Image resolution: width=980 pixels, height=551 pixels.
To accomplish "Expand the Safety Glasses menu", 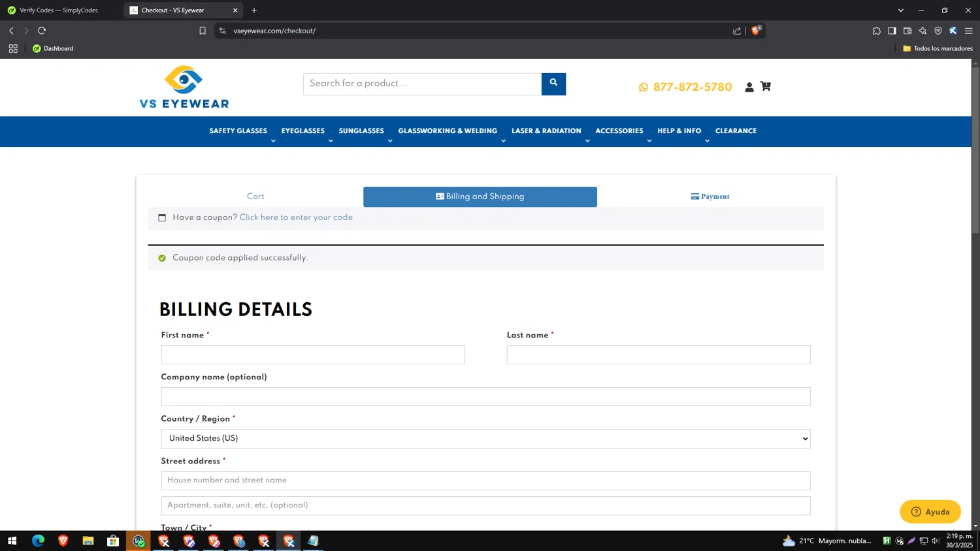I will click(x=238, y=131).
